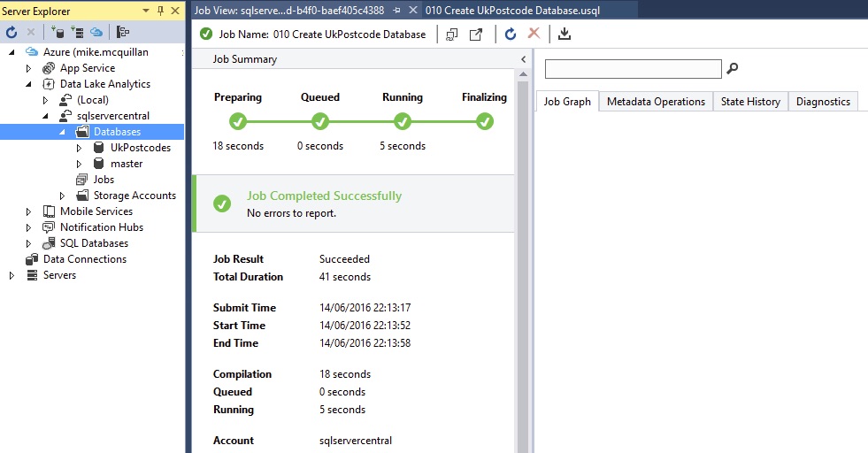Expand the App Service node
868x453 pixels.
(x=29, y=68)
